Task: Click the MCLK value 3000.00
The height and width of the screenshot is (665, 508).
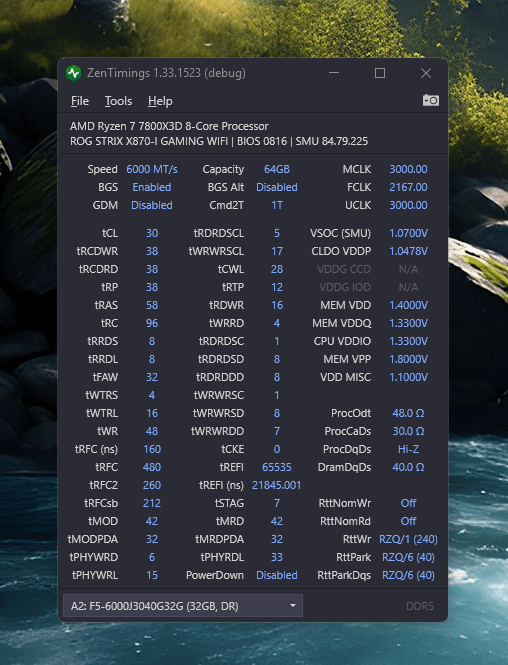Action: click(x=408, y=169)
